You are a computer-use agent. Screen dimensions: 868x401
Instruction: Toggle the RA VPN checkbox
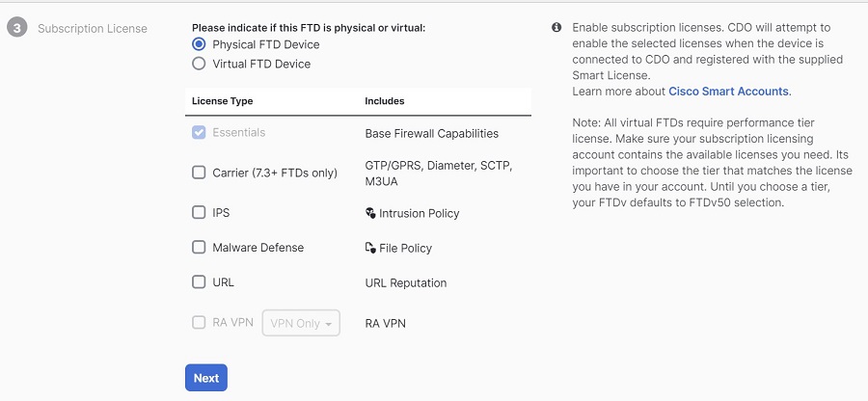pos(199,323)
